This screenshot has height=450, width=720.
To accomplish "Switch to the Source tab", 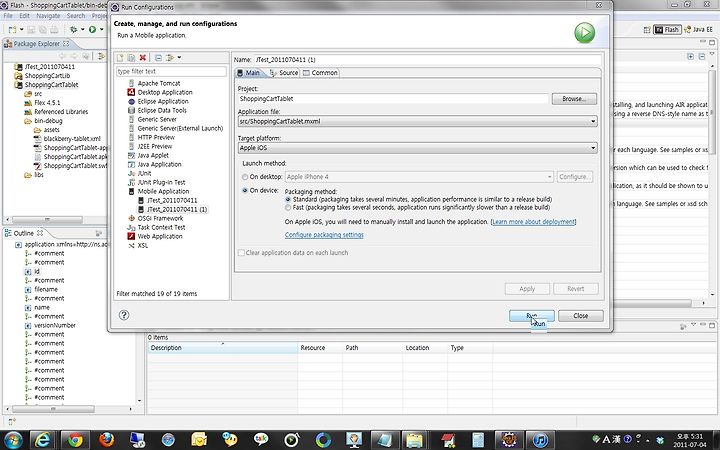I will pyautogui.click(x=284, y=73).
